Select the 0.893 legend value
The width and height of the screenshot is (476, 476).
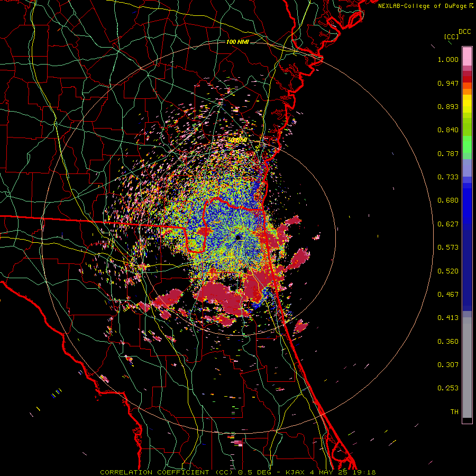pyautogui.click(x=448, y=106)
